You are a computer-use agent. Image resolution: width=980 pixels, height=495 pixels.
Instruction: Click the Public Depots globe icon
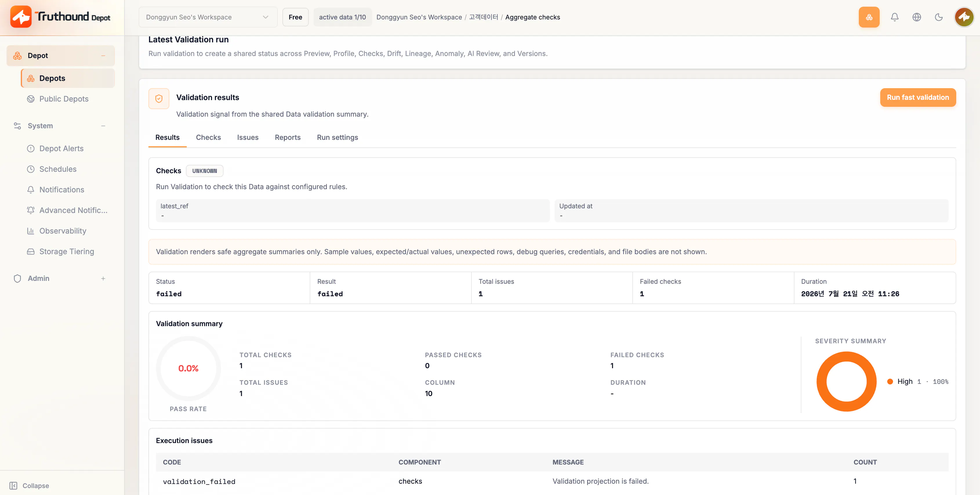pos(31,99)
